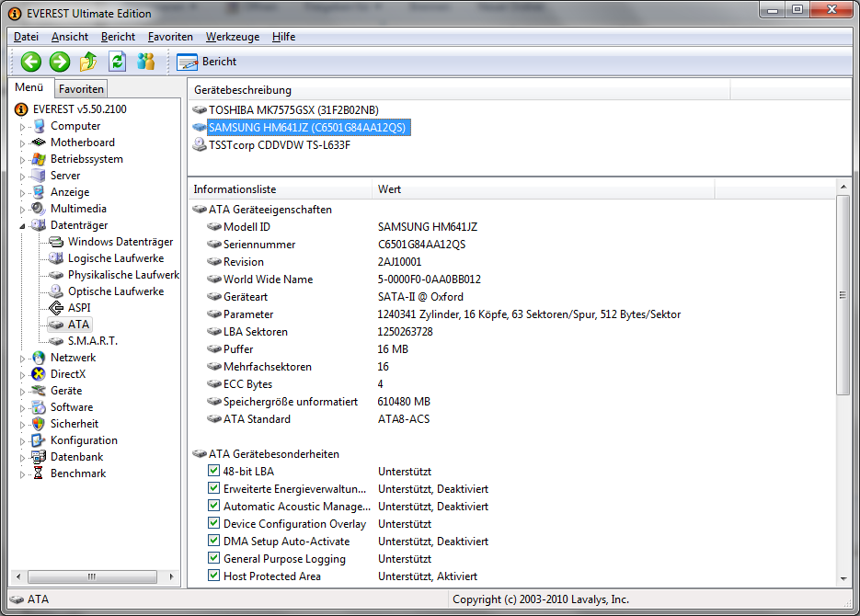The height and width of the screenshot is (616, 860).
Task: Click the Seriennummer row label
Action: pyautogui.click(x=259, y=245)
